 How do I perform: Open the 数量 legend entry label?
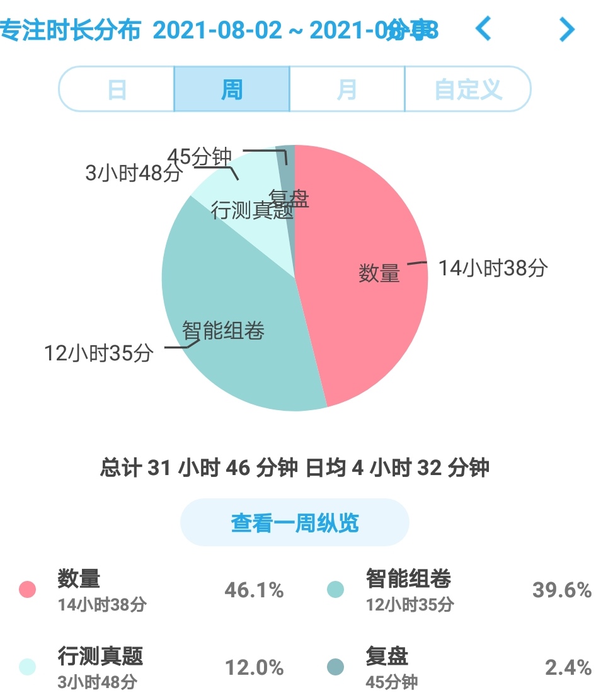pyautogui.click(x=79, y=578)
